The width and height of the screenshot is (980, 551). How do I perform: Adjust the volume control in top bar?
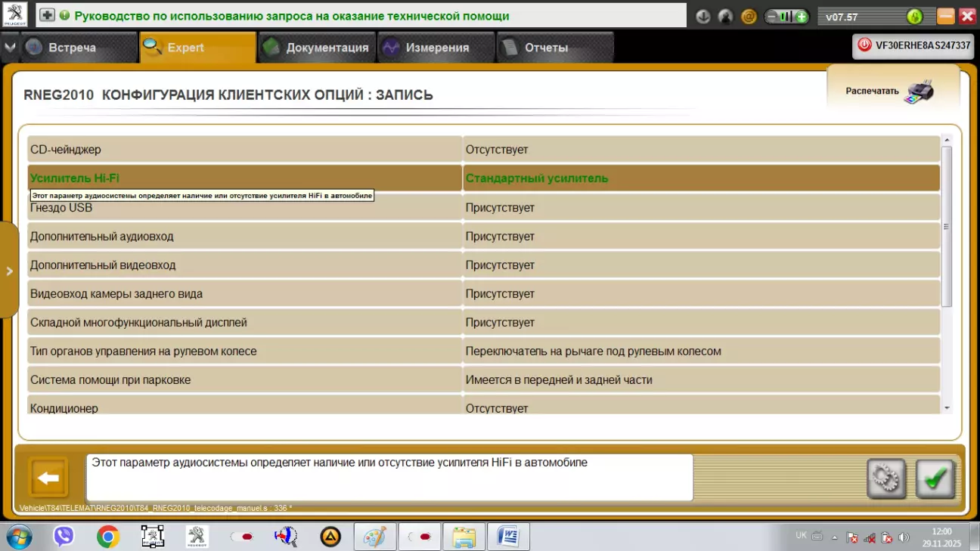tap(786, 16)
